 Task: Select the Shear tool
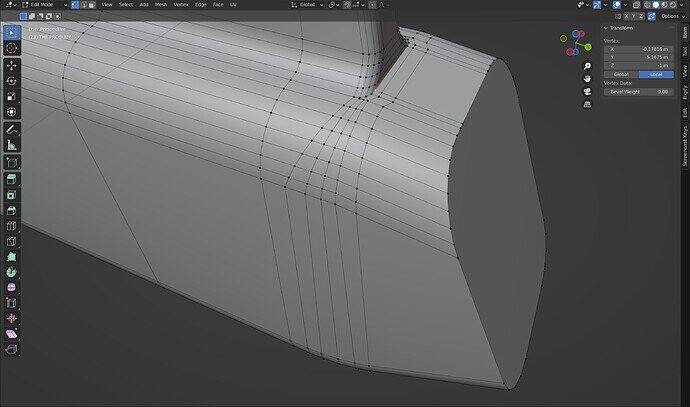(12, 334)
